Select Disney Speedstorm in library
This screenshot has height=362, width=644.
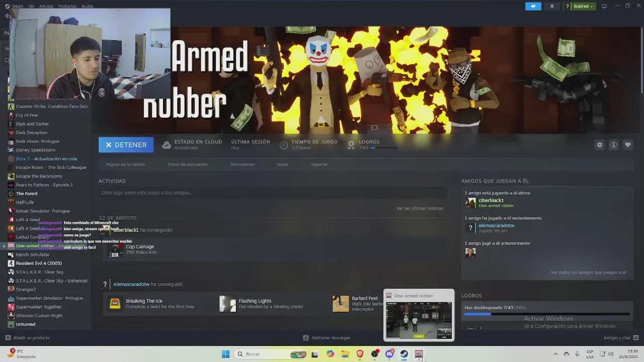point(36,150)
